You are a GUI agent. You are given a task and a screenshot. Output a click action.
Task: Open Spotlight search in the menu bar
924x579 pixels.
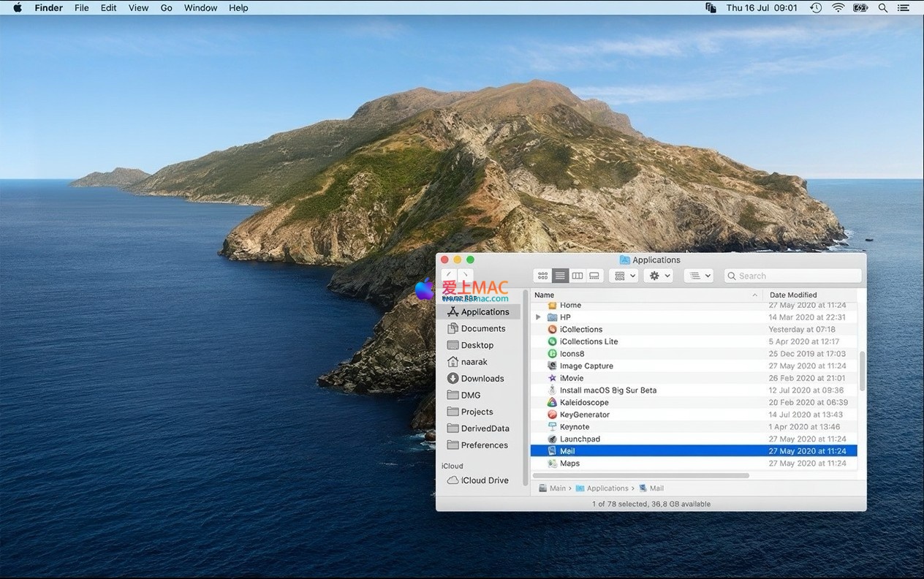click(883, 8)
